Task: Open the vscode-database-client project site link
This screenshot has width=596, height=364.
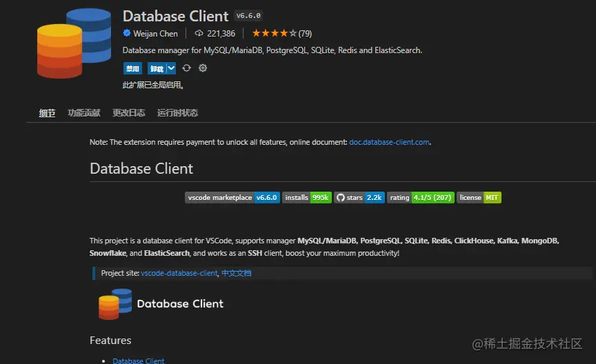Action: click(x=179, y=274)
